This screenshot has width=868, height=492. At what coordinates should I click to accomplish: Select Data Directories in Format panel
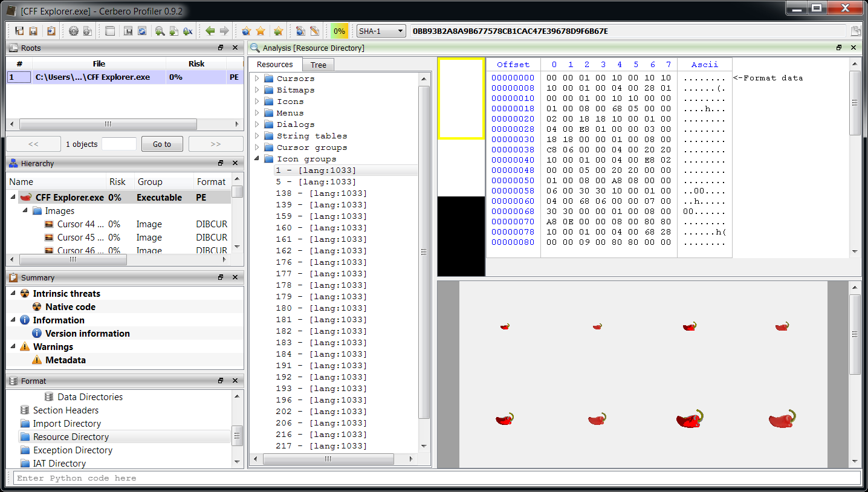click(90, 397)
